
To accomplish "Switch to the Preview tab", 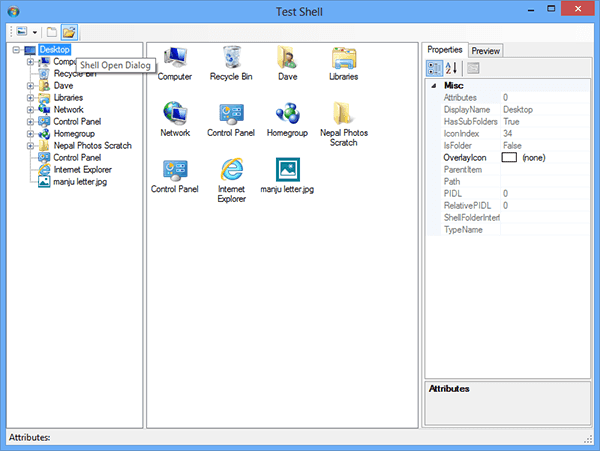I will 485,50.
